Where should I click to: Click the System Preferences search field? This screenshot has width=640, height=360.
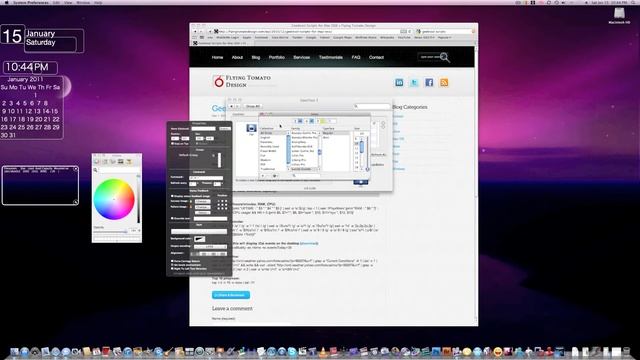point(372,106)
